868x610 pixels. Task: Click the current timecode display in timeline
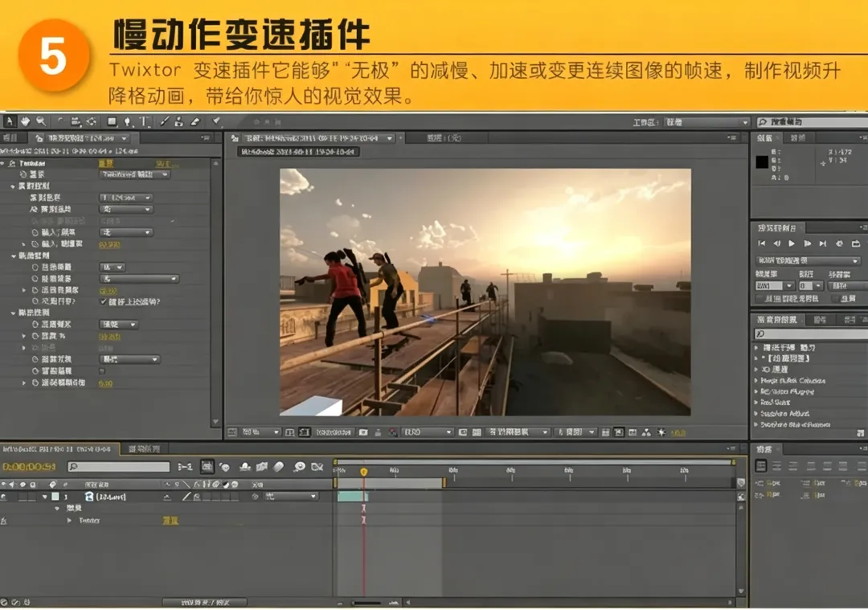30,467
